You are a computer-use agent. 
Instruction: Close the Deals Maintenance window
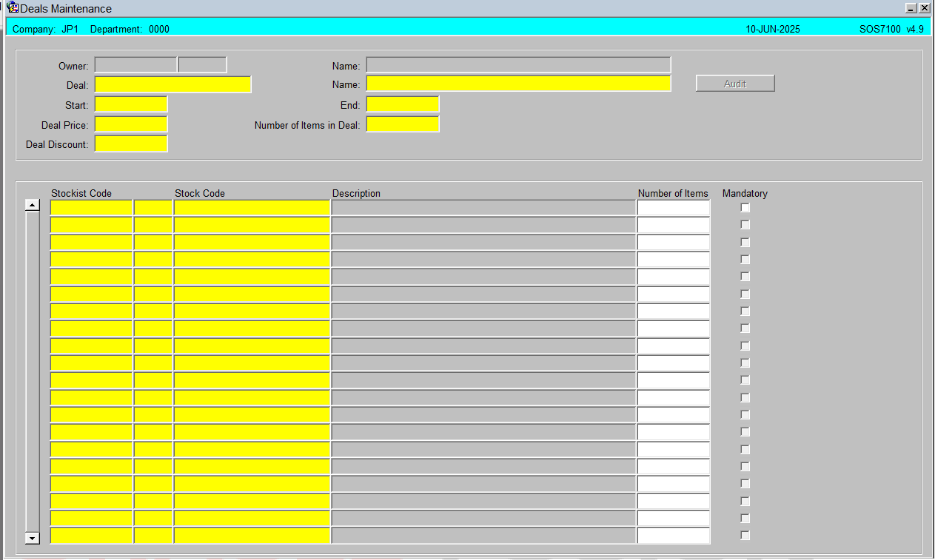(x=925, y=8)
